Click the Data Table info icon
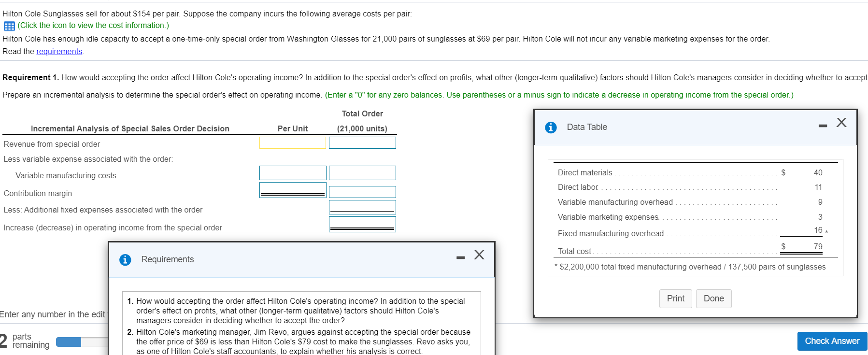This screenshot has width=868, height=355. tap(551, 128)
